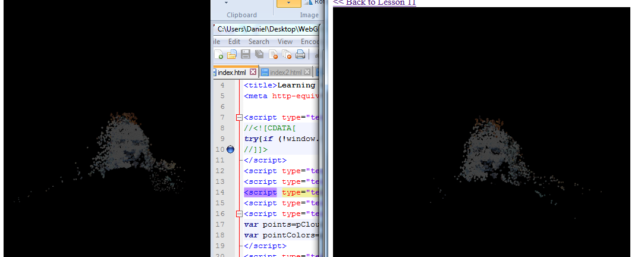
Task: Follow the Back to Lesson 11 link
Action: click(x=374, y=2)
